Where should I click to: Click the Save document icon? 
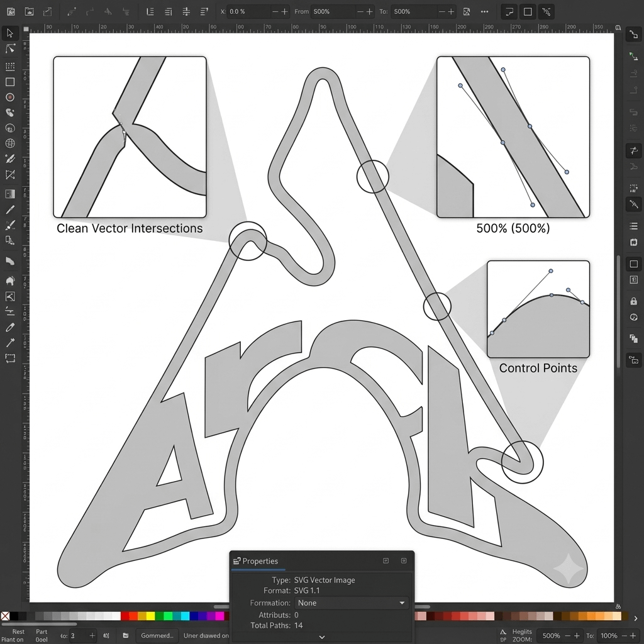click(11, 11)
